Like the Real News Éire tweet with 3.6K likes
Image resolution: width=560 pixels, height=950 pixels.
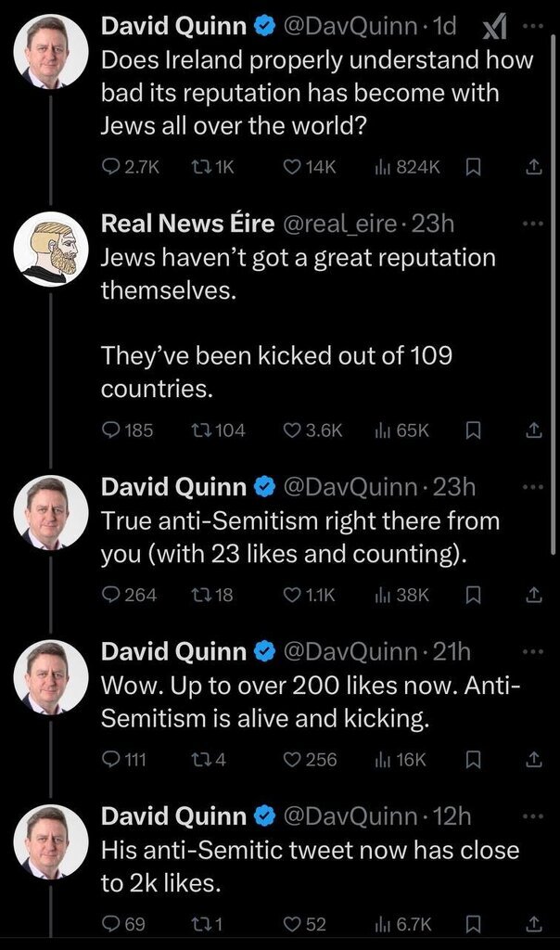point(292,430)
